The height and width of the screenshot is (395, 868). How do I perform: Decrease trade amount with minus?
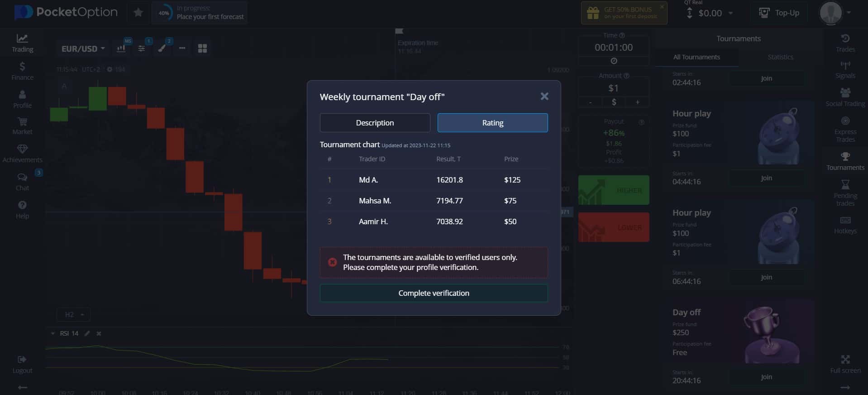590,102
